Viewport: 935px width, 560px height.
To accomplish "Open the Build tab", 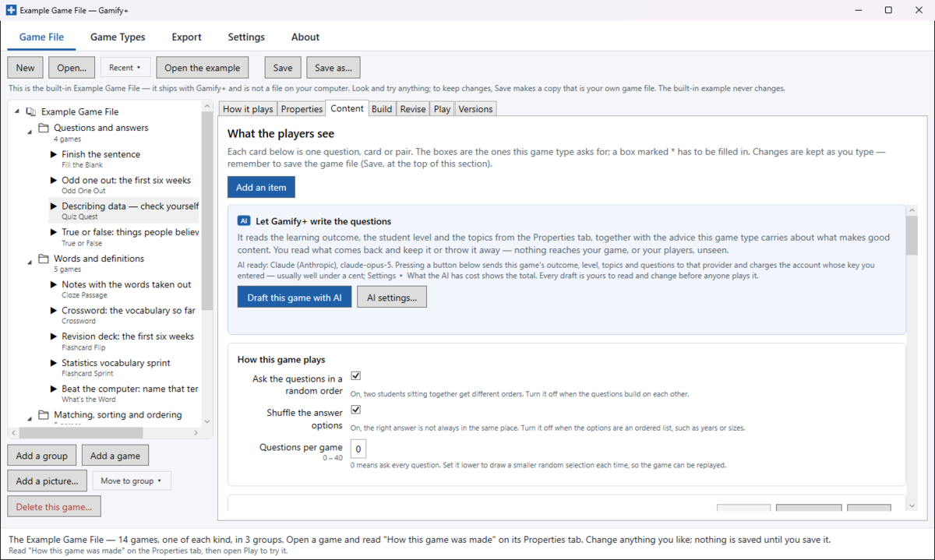I will [x=382, y=109].
